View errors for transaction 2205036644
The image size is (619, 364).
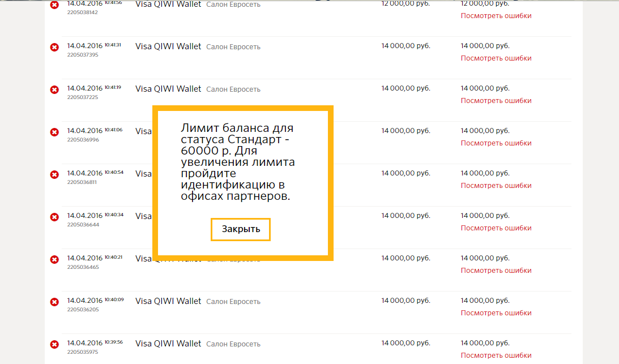pyautogui.click(x=496, y=228)
